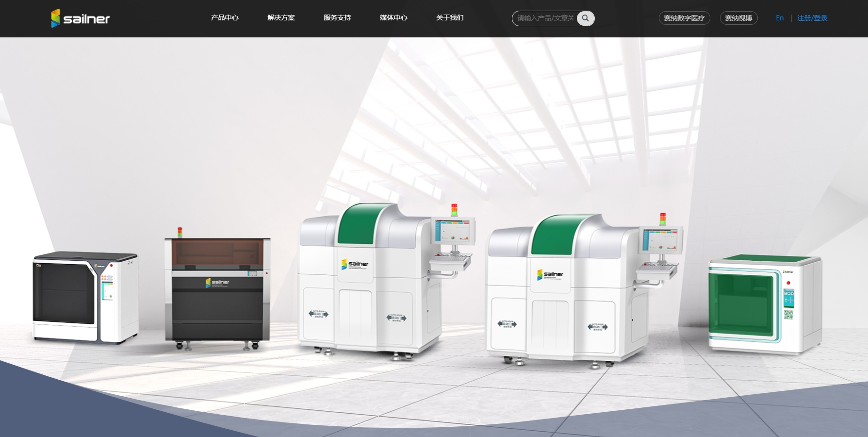Open the 解决方案 menu
This screenshot has width=868, height=437.
pyautogui.click(x=281, y=18)
